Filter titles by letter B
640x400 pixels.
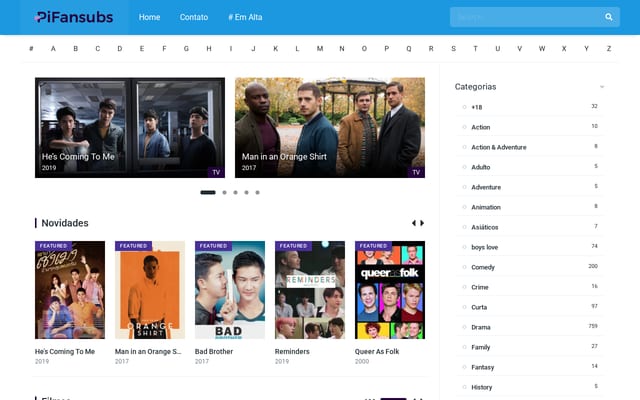coord(76,49)
